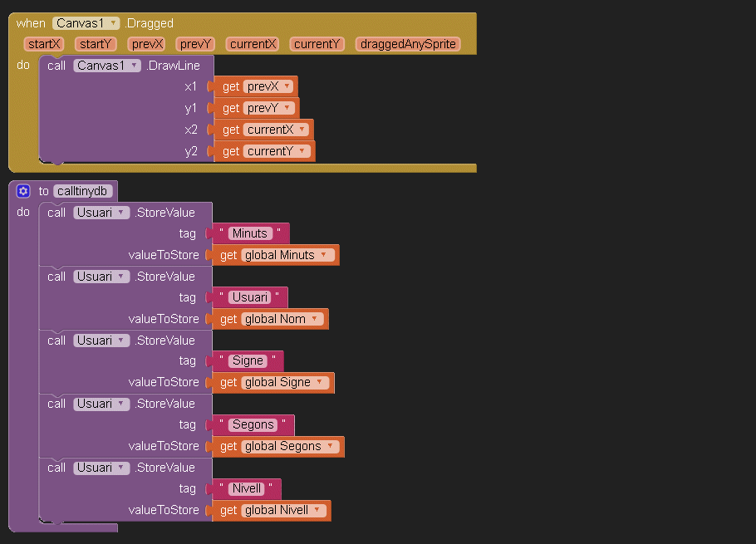The height and width of the screenshot is (544, 756).
Task: Open the global Minuts variable dropdown
Action: click(323, 255)
